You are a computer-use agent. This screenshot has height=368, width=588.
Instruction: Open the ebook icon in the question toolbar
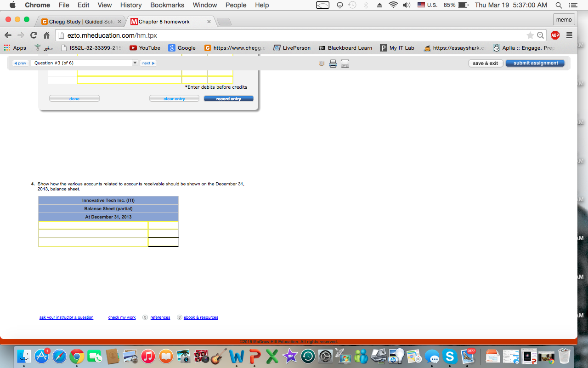point(322,63)
